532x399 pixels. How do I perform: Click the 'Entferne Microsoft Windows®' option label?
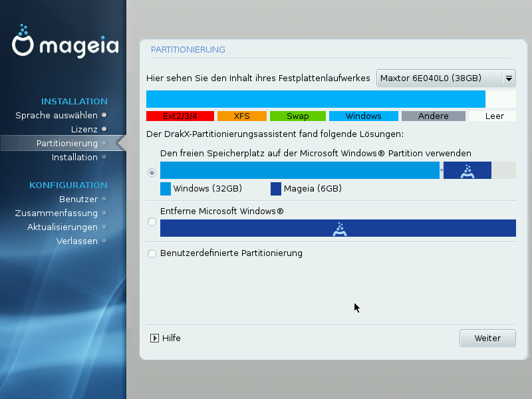222,211
